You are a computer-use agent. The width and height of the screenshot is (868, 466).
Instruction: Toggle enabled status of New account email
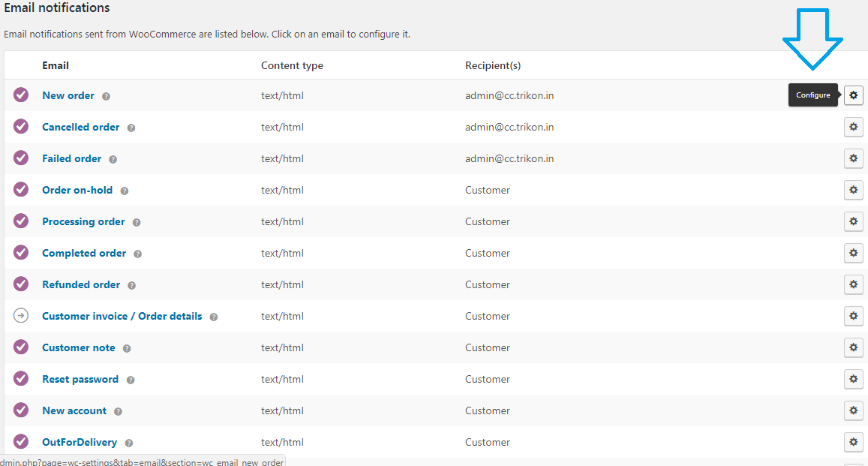(x=21, y=410)
